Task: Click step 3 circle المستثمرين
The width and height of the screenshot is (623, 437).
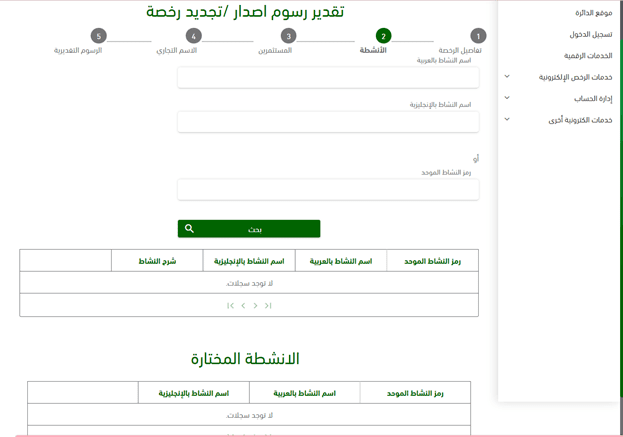Action: 288,36
